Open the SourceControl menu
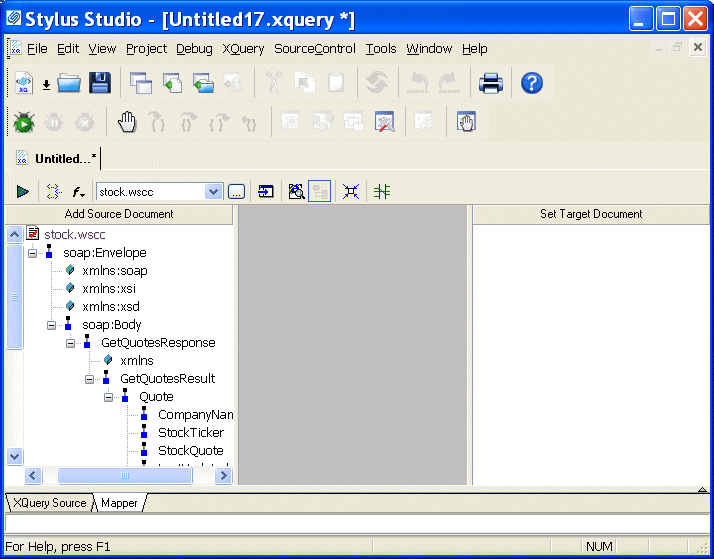 (314, 48)
